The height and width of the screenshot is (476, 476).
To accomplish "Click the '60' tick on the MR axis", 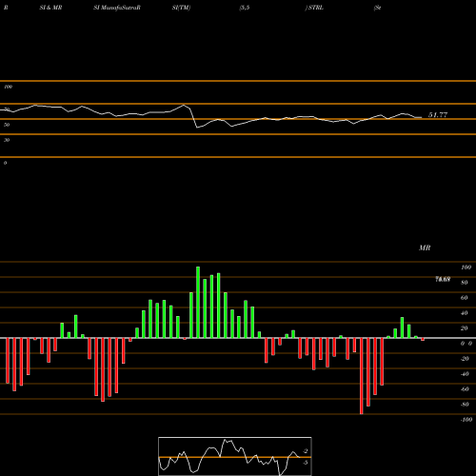I will [x=465, y=298].
